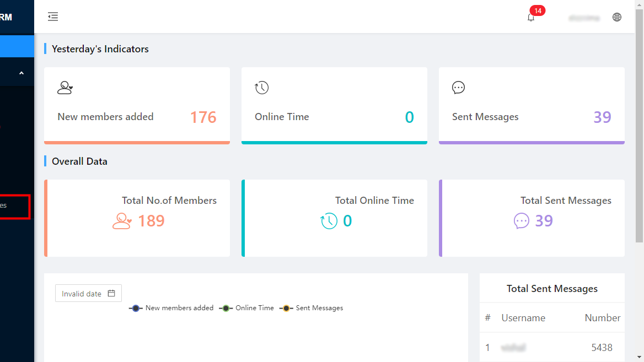The width and height of the screenshot is (644, 362).
Task: Open the Invalid date picker field
Action: click(82, 294)
